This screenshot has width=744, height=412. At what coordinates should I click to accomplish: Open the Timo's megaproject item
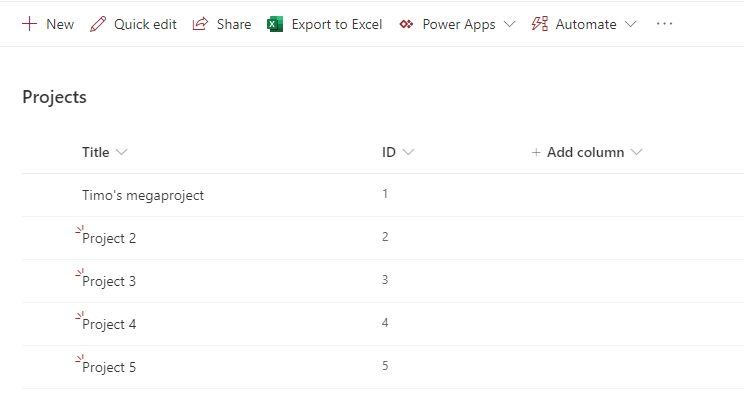point(143,196)
